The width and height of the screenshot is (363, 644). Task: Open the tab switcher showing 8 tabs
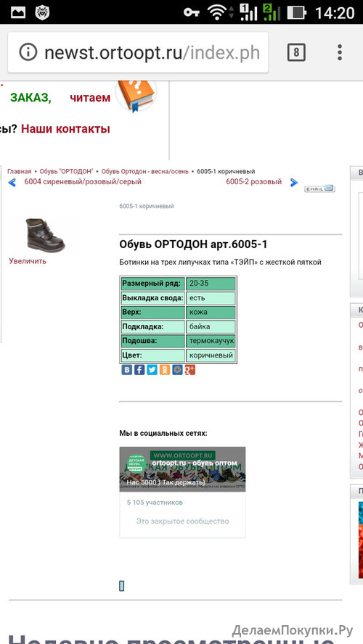click(296, 52)
